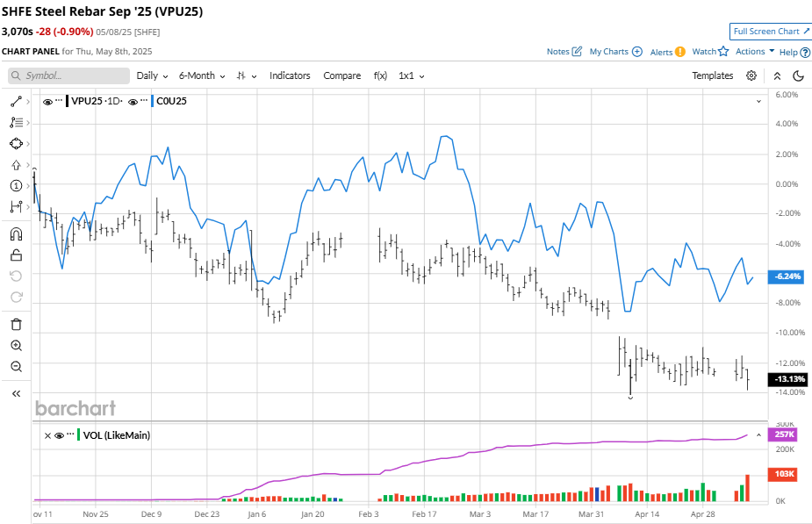Collapse the chart header panel

(777, 76)
